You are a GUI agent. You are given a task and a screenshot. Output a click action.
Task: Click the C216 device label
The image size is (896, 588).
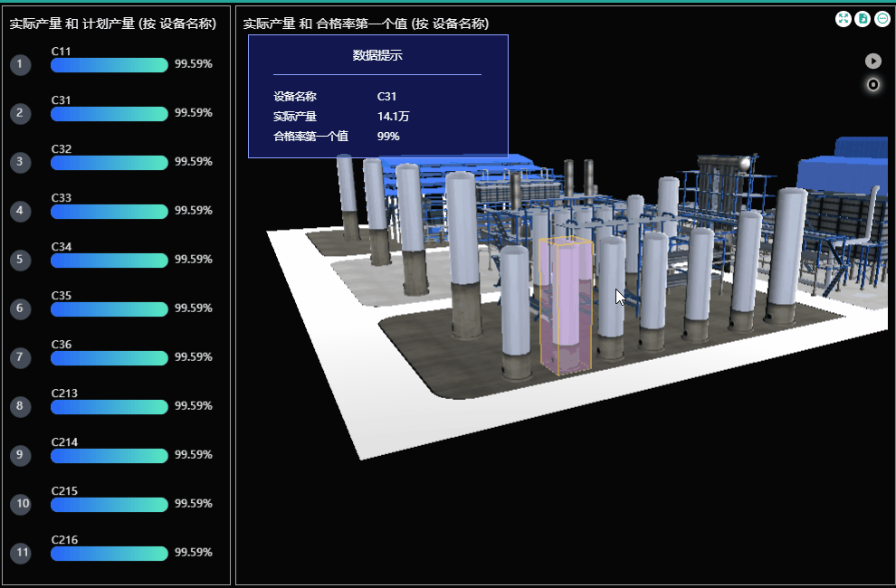(64, 540)
